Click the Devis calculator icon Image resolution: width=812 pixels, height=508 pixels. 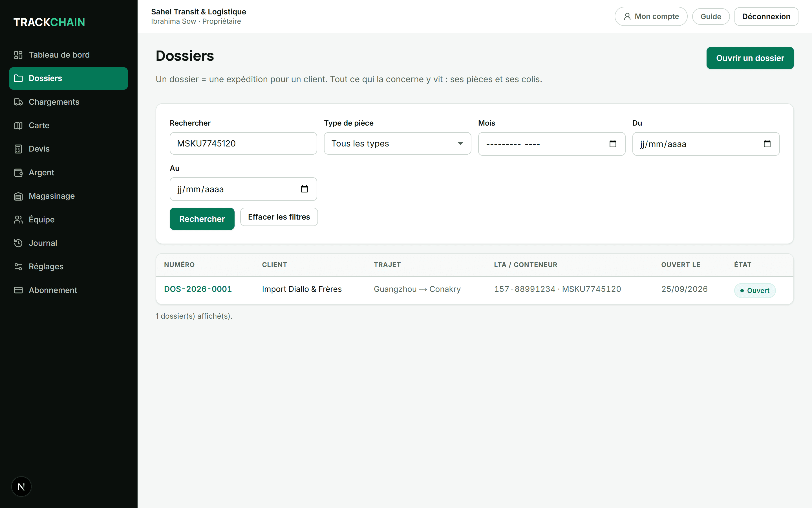18,149
